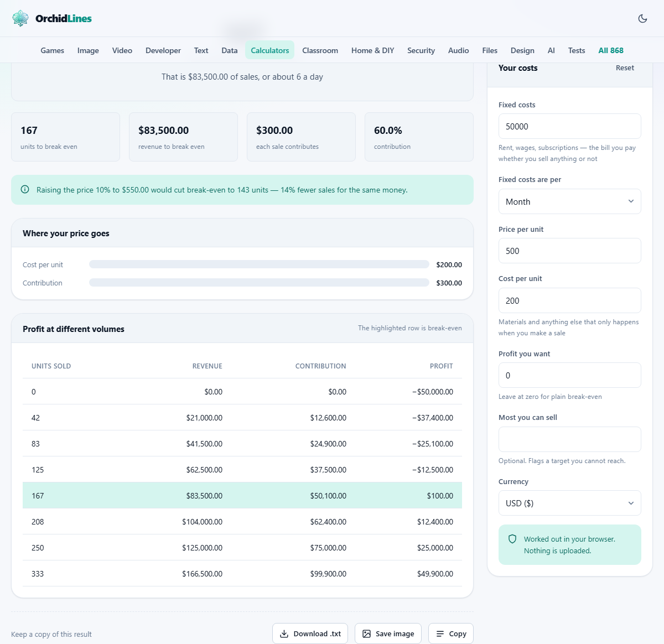
Task: Click the REVENUE column header
Action: click(x=207, y=366)
